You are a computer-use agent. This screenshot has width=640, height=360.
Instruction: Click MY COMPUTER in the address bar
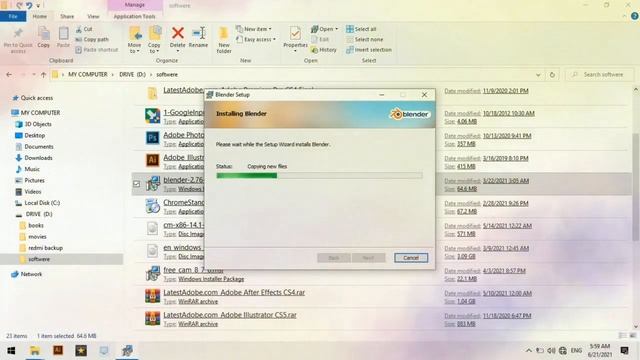(x=88, y=75)
